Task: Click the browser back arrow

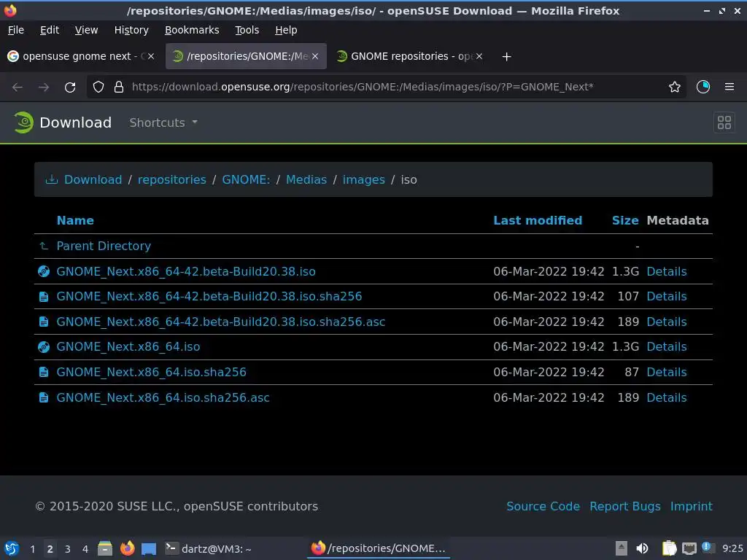Action: coord(18,87)
